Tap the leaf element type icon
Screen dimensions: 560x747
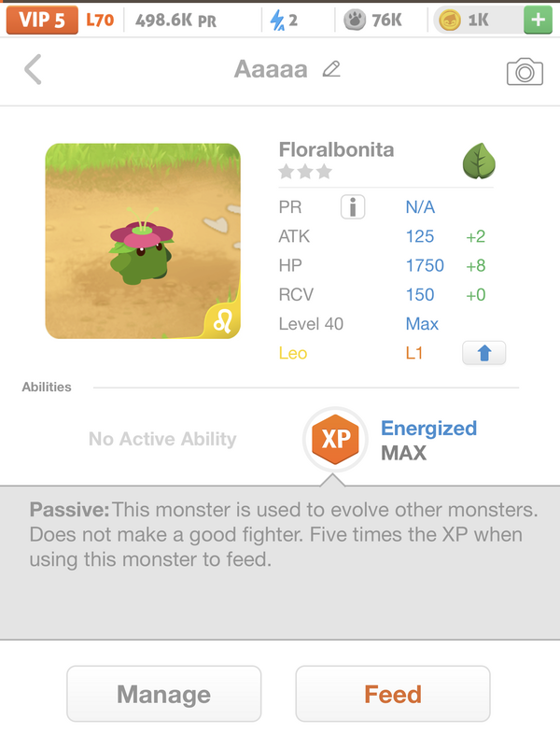pos(479,162)
